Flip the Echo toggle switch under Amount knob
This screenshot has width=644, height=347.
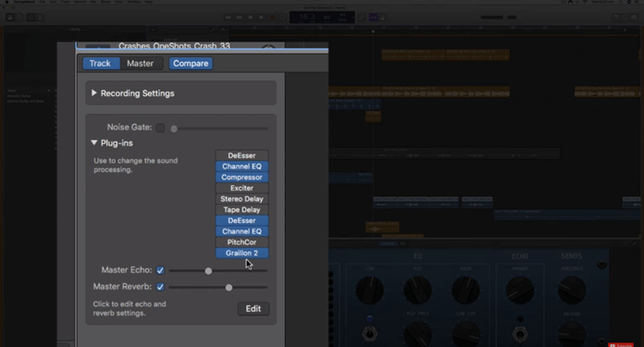[x=520, y=335]
